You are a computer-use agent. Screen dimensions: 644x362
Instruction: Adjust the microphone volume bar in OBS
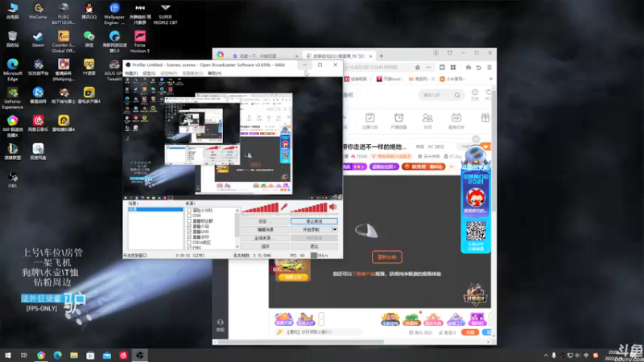click(x=260, y=208)
